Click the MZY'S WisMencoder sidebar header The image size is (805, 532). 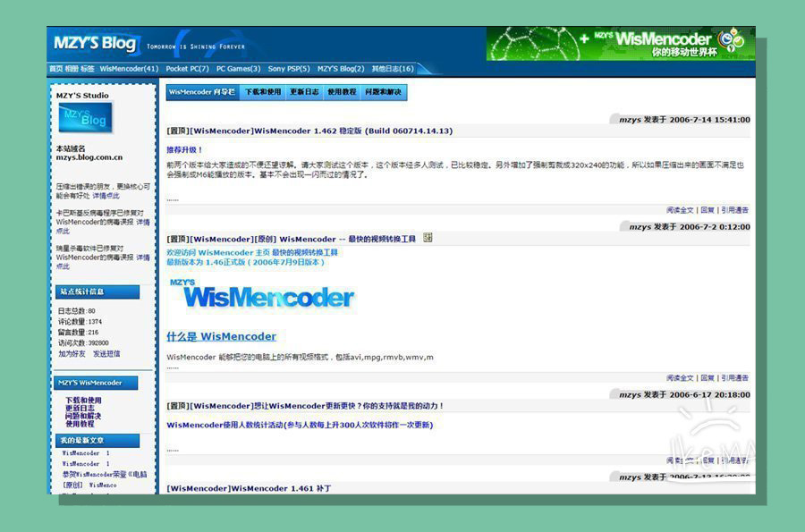point(96,384)
